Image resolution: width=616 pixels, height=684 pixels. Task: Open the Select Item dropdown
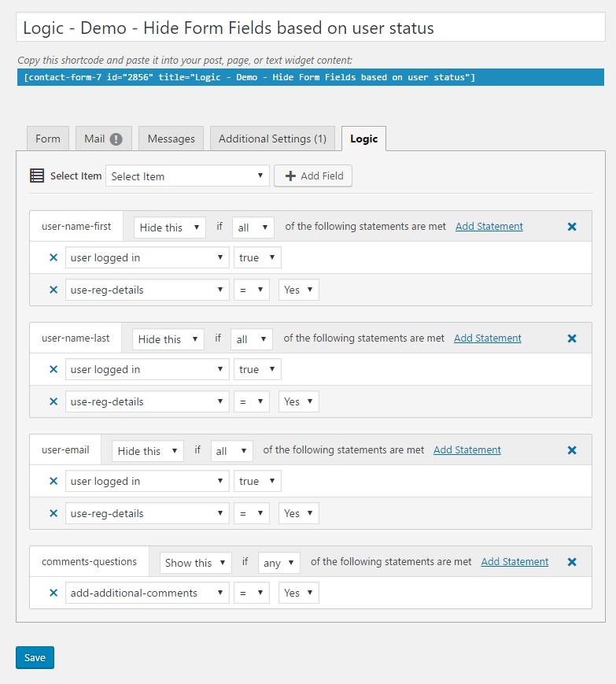pyautogui.click(x=187, y=176)
